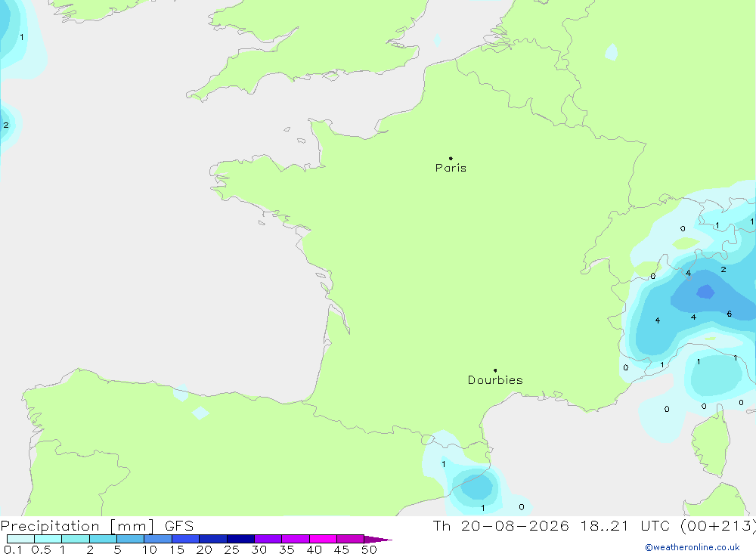Click the '(00+213)' forecast offset text
The image size is (756, 554).
[x=718, y=525]
